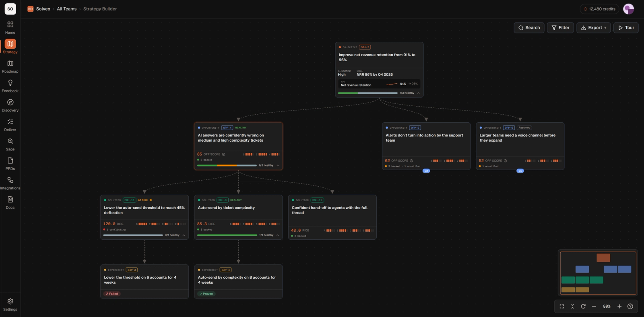Select the 'Alerts don't turn into action' opportunity
Image resolution: width=644 pixels, height=317 pixels.
426,146
